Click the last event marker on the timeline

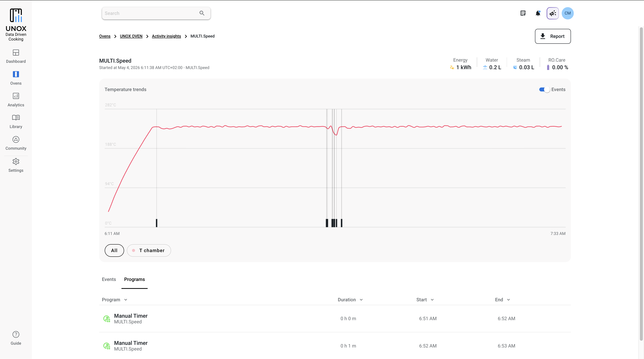point(342,223)
